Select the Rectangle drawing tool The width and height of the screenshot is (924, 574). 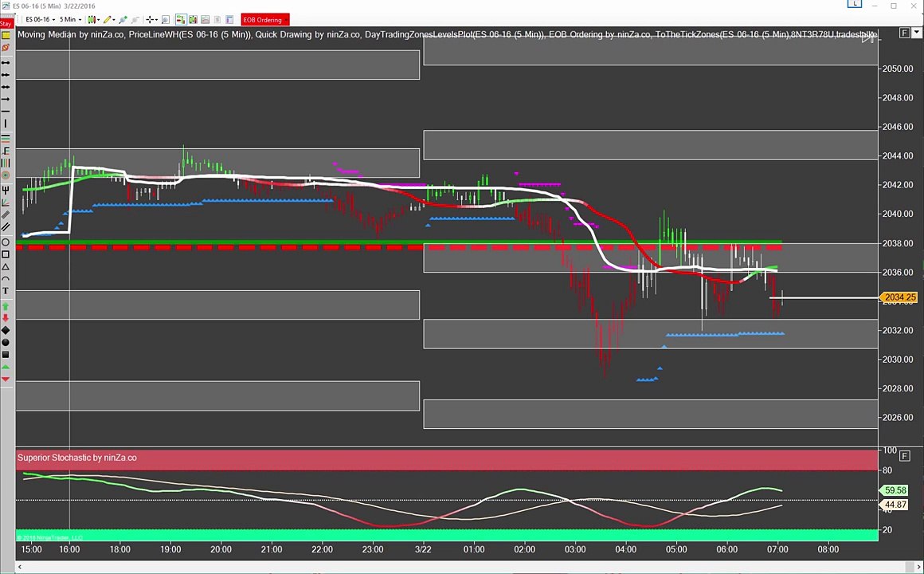[x=6, y=254]
